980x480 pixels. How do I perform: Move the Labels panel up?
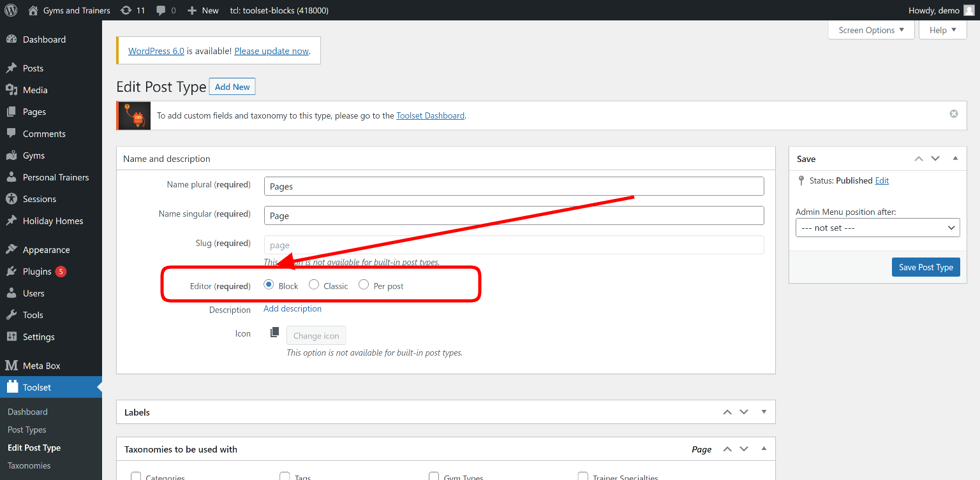(x=727, y=412)
